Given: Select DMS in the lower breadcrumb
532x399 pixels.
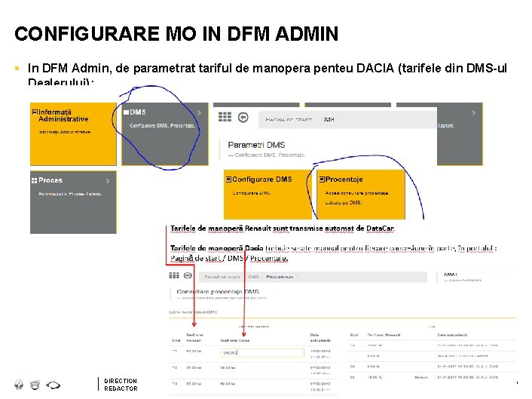Looking at the screenshot, I should [253, 277].
